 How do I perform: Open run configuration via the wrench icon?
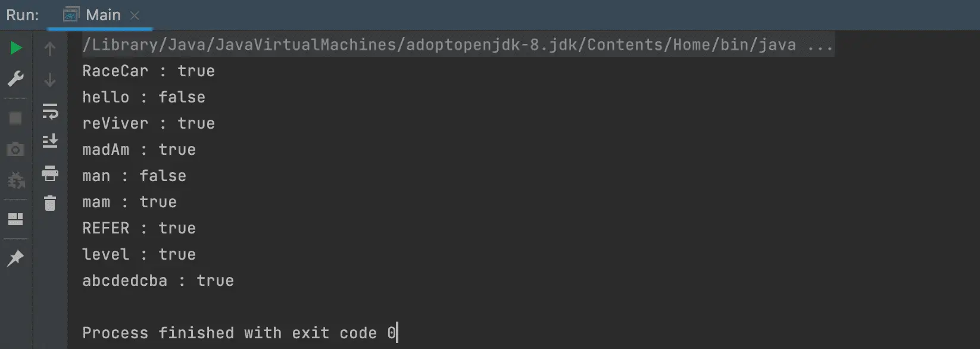[x=15, y=79]
